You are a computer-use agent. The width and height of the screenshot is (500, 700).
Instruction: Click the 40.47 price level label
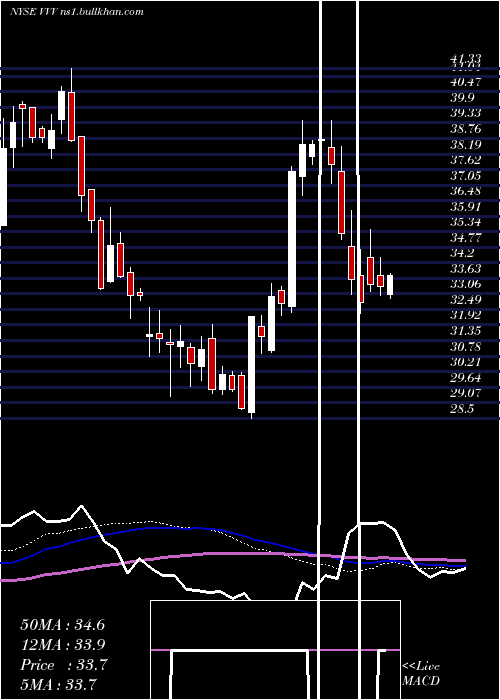[x=466, y=82]
